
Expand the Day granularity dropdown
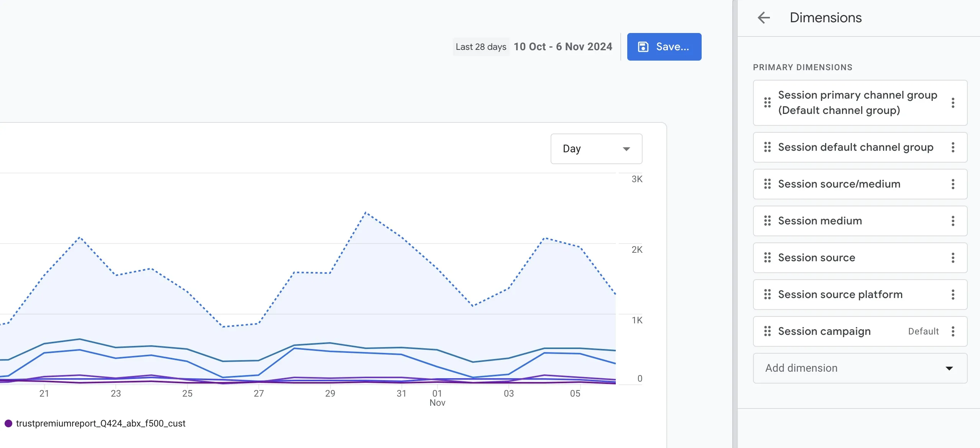(596, 149)
